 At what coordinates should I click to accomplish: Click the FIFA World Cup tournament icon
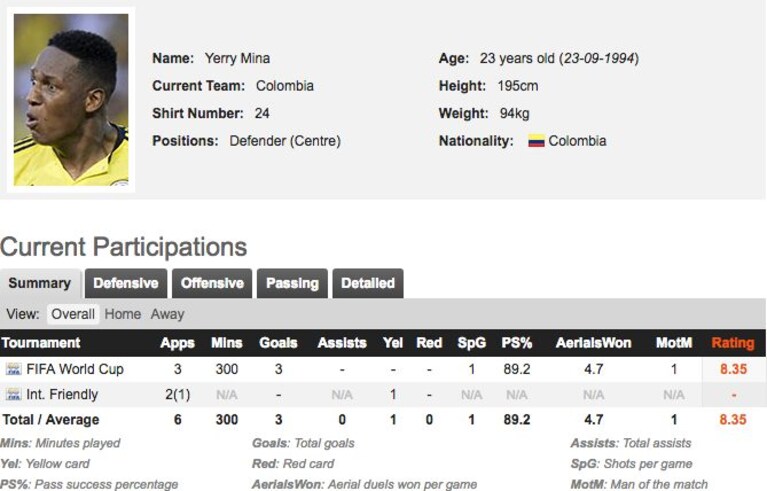point(14,369)
